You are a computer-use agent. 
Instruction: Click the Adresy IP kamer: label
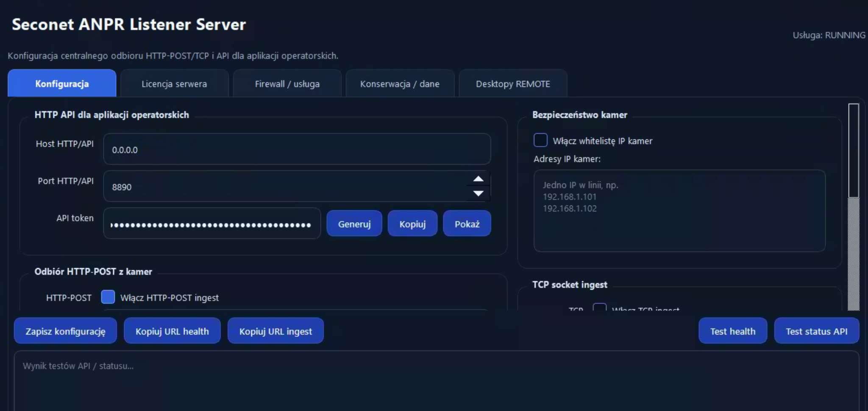point(567,159)
